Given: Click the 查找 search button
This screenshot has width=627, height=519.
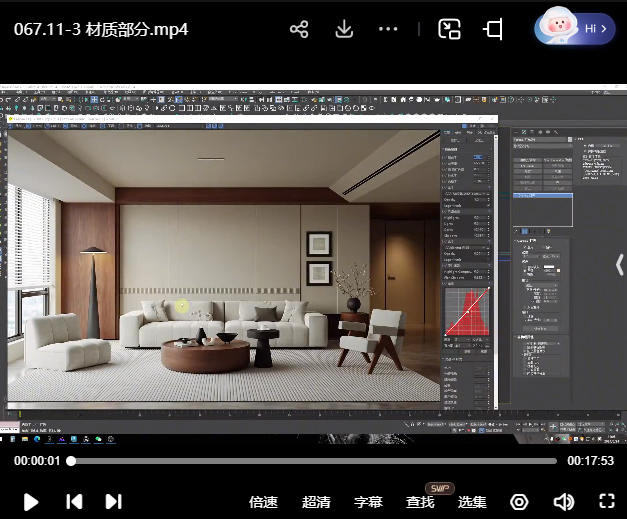Looking at the screenshot, I should (420, 502).
